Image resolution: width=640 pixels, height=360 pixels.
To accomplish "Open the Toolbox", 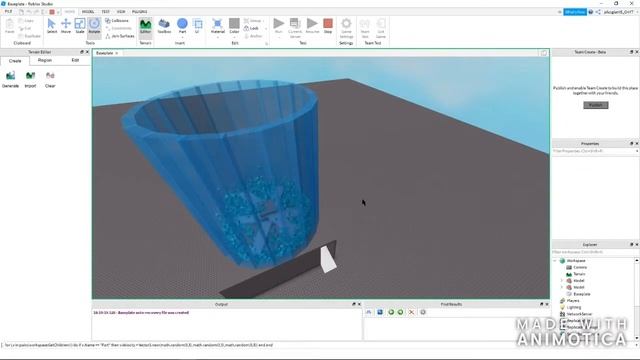I will click(164, 26).
